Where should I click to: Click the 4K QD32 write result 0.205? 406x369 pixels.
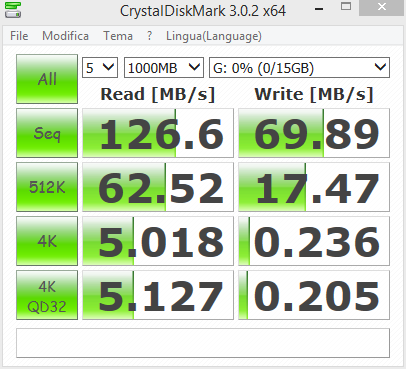click(x=314, y=295)
